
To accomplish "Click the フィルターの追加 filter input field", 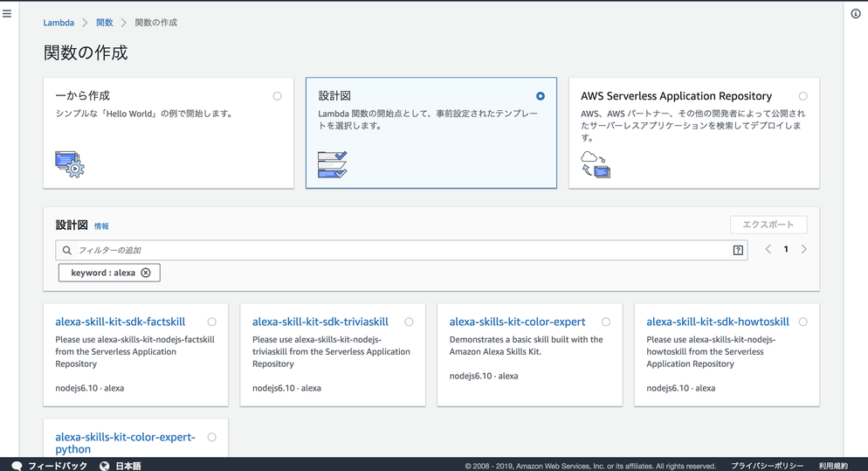I will pyautogui.click(x=402, y=251).
